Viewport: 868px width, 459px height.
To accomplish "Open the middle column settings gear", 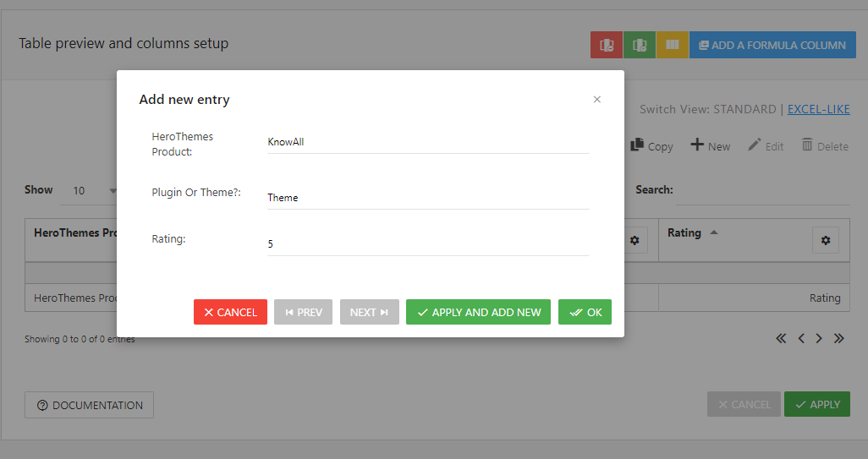I will click(x=635, y=240).
